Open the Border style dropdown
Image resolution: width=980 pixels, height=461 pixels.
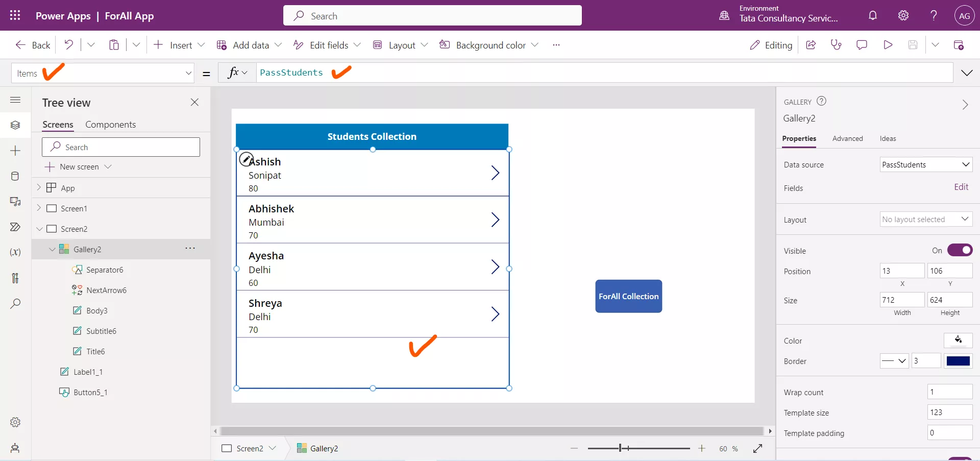[894, 360]
